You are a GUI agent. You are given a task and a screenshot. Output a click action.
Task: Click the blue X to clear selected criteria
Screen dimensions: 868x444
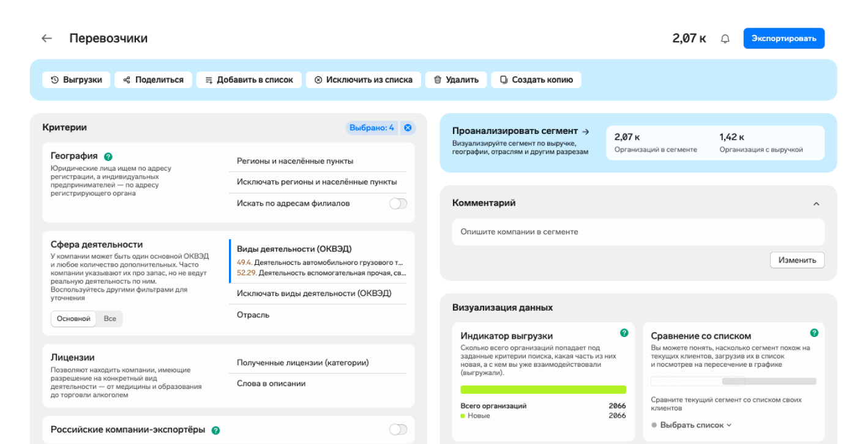coord(407,127)
